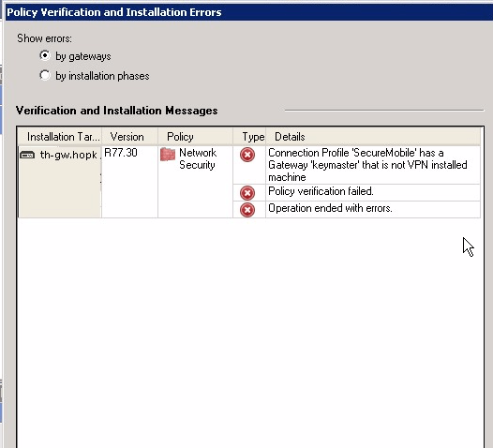493x448 pixels.
Task: Click the 'Network Security' policy text
Action: pos(198,158)
